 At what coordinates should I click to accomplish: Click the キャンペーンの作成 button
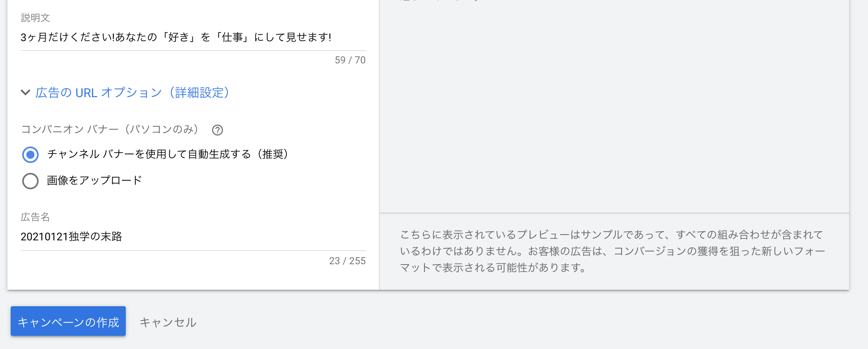tap(68, 321)
